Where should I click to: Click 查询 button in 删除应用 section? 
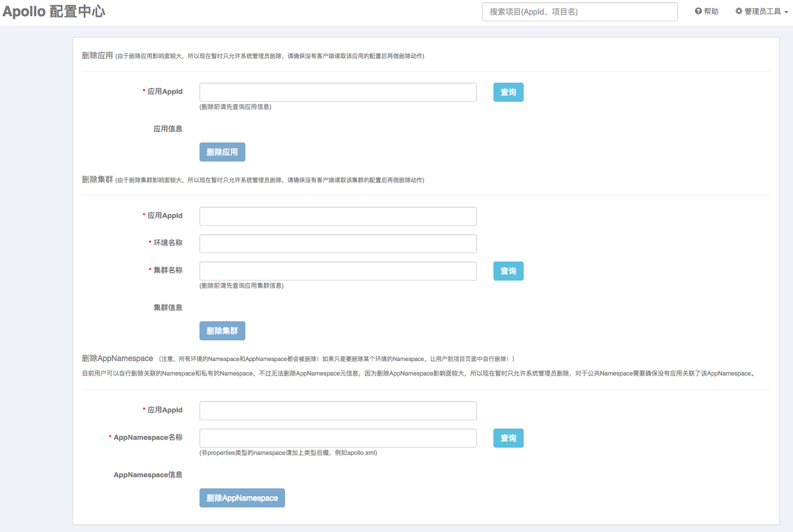click(x=508, y=92)
